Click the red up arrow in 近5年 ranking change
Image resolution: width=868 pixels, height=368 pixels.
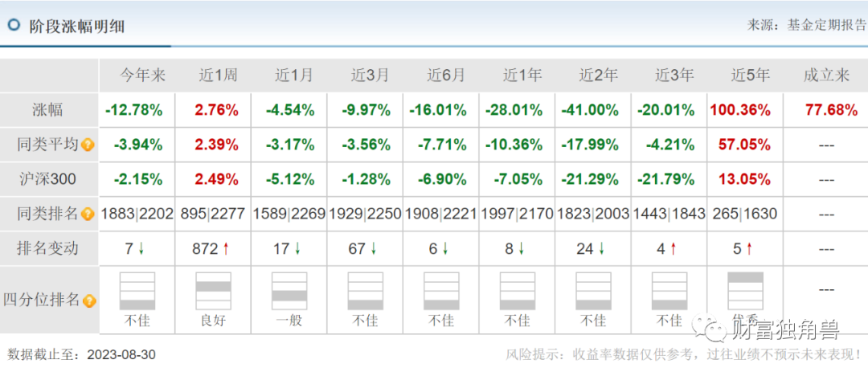point(749,250)
